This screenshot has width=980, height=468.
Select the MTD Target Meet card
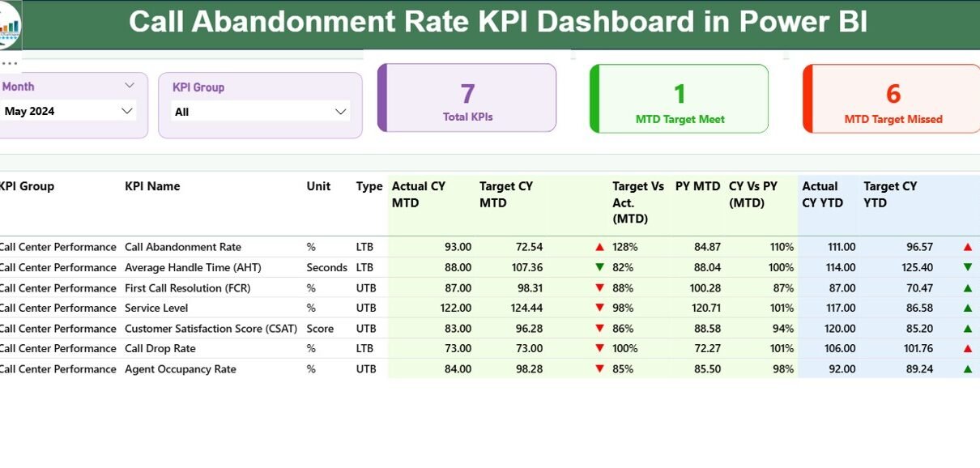click(680, 99)
